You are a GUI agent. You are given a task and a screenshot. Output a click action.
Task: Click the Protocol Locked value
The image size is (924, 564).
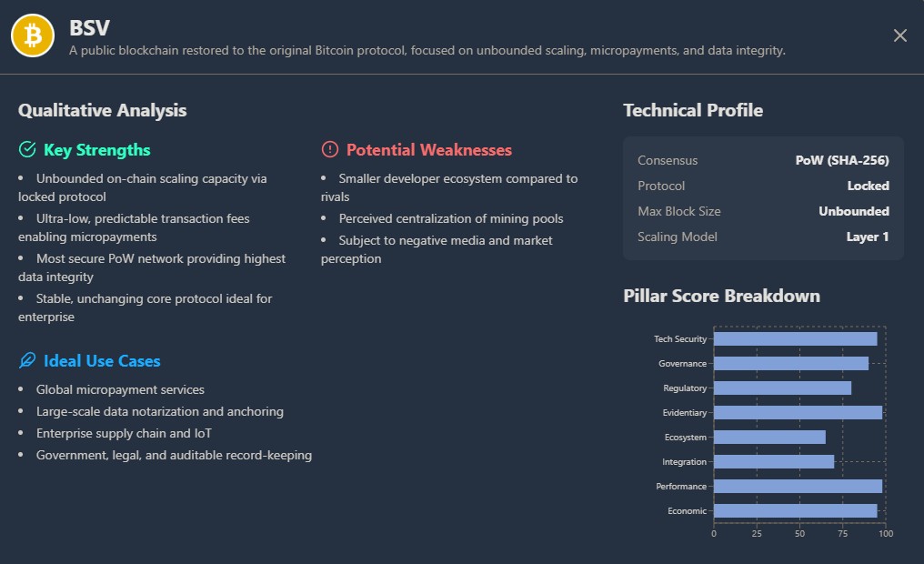(868, 186)
